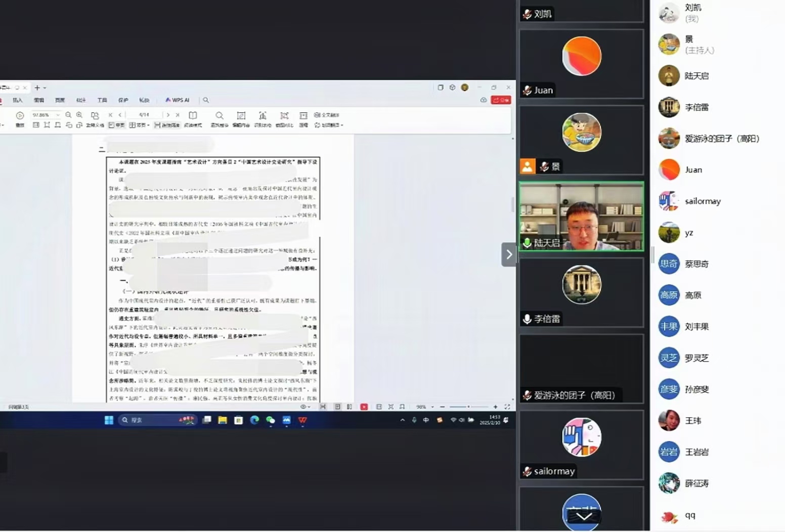Open the 工具 menu tab
The image size is (785, 532).
pos(102,100)
